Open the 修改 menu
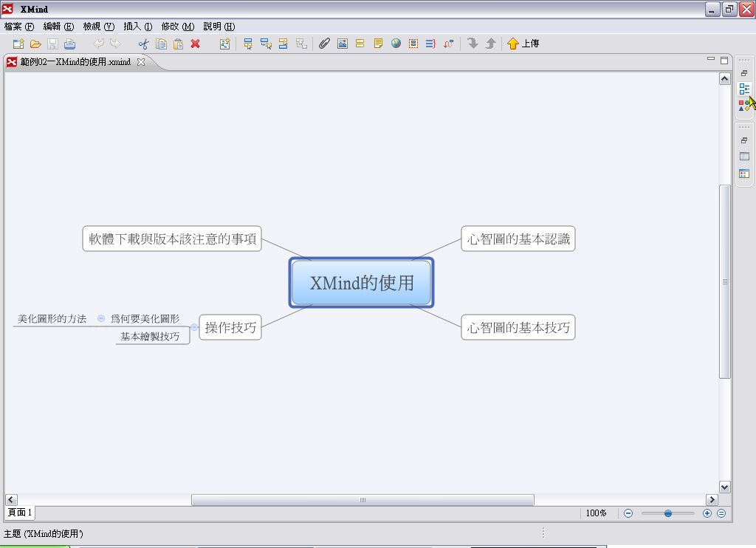Screen dimensions: 756x548 coord(177,27)
